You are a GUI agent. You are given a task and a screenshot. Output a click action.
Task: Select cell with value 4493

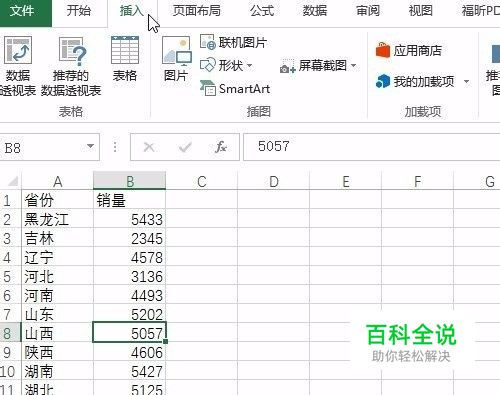pos(129,295)
